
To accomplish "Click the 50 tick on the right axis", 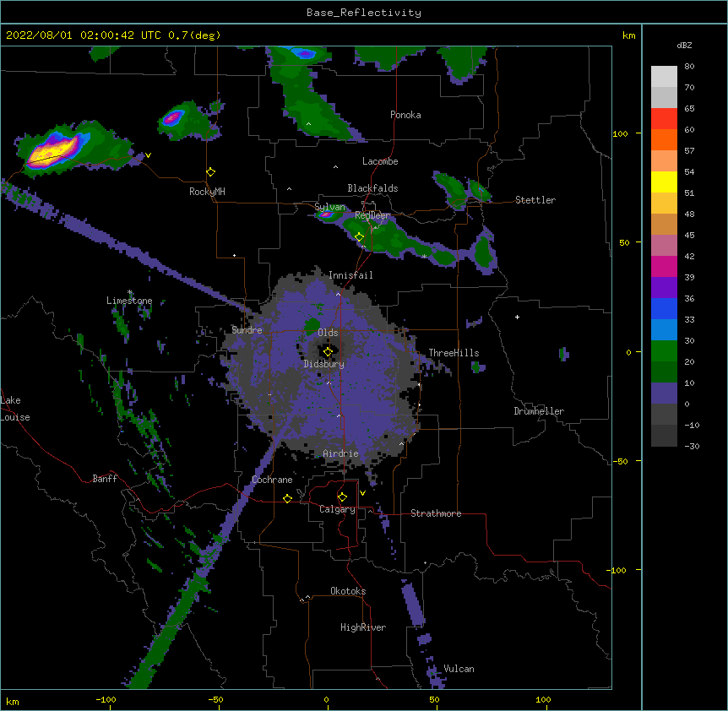I will 624,242.
